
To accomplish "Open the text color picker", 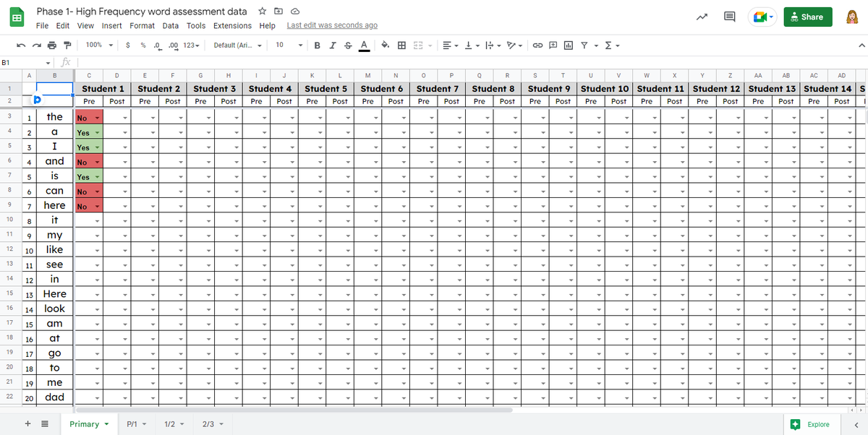I will 364,45.
